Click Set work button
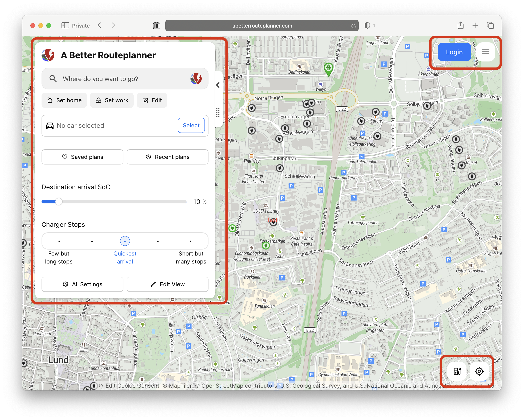Viewport: 524px width, 420px height. tap(112, 100)
